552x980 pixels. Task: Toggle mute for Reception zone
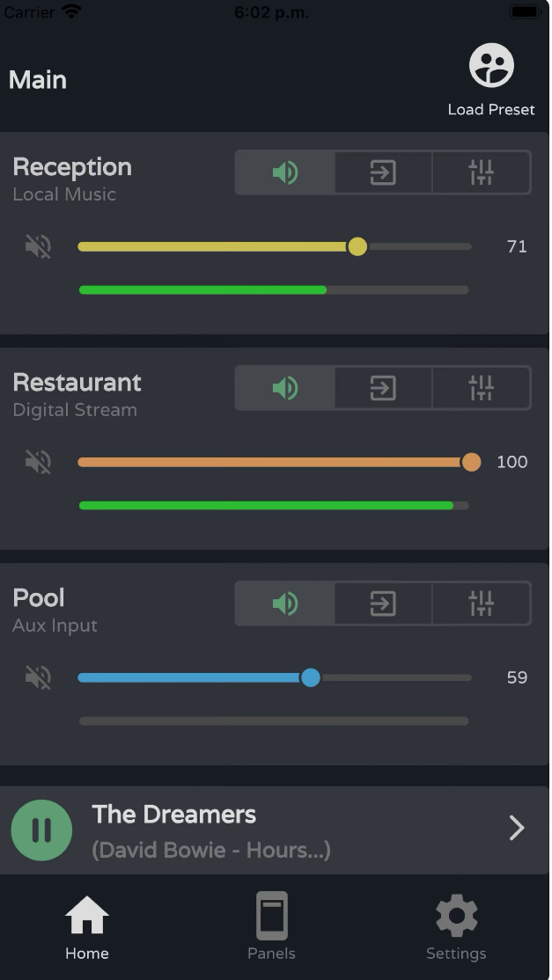[38, 246]
